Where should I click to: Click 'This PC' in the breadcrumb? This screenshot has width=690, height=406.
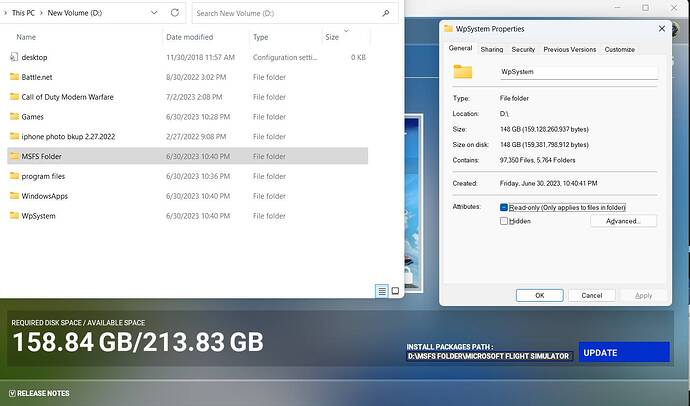point(23,13)
